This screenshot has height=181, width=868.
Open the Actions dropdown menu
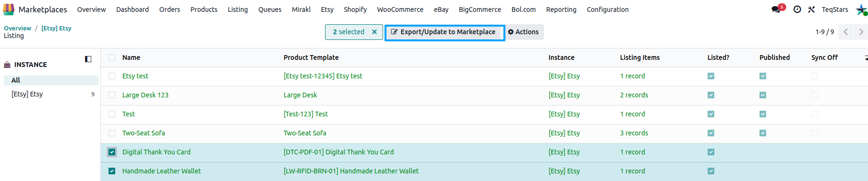[523, 32]
